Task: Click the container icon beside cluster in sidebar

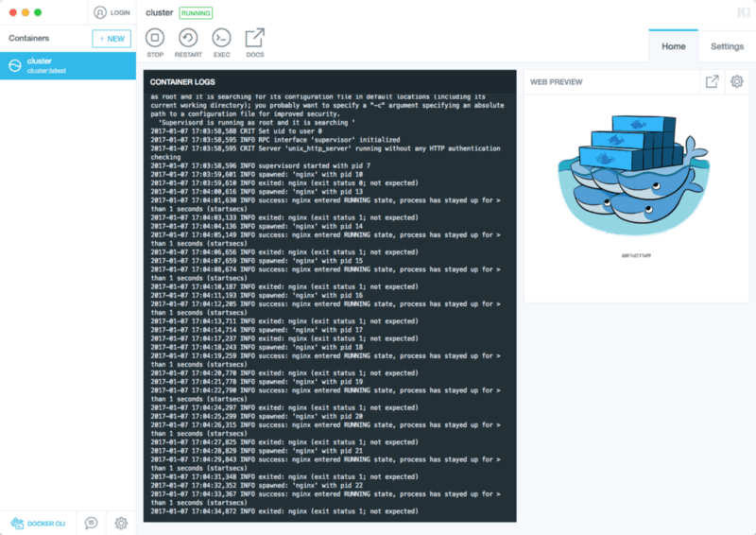Action: tap(14, 65)
